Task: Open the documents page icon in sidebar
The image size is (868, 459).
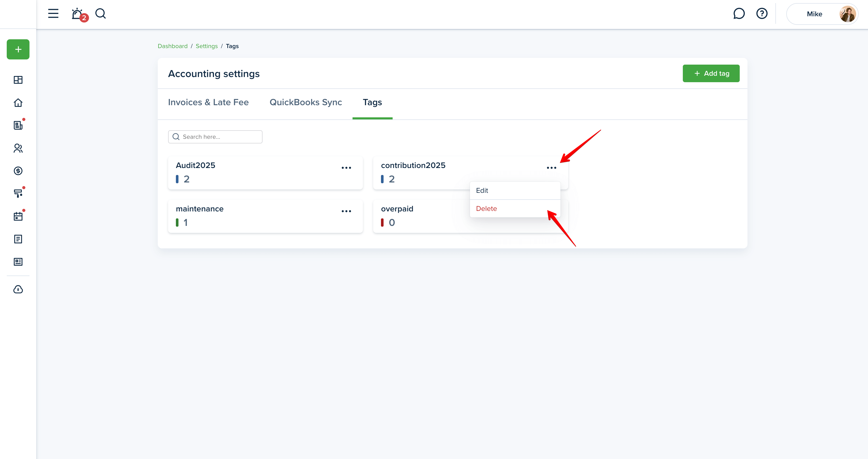Action: [x=18, y=239]
